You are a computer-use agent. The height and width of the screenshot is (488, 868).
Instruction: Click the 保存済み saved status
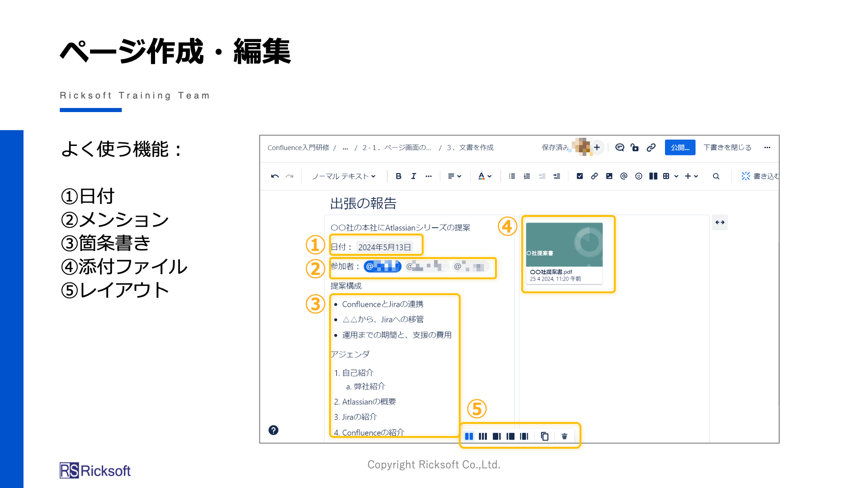tap(555, 148)
